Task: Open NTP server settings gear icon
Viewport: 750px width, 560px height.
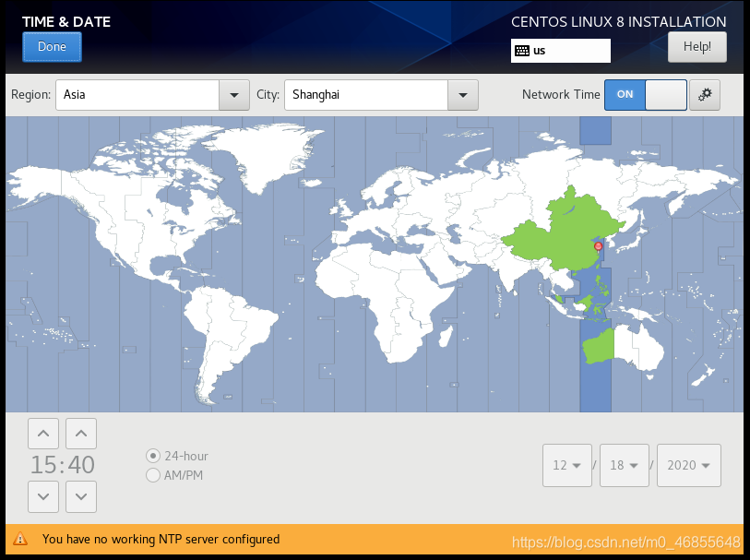Action: click(x=705, y=95)
